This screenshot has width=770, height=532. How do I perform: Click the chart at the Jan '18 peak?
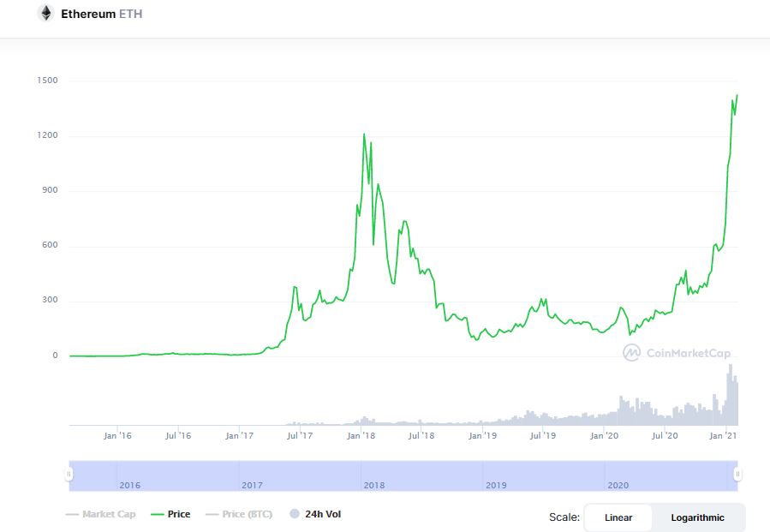pyautogui.click(x=364, y=134)
